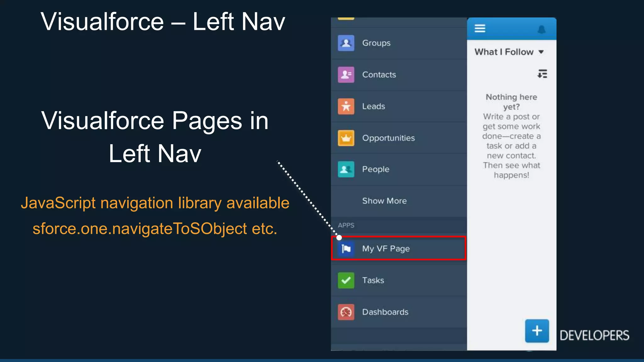Open Dashboards in the Apps section
The width and height of the screenshot is (644, 362).
[399, 312]
